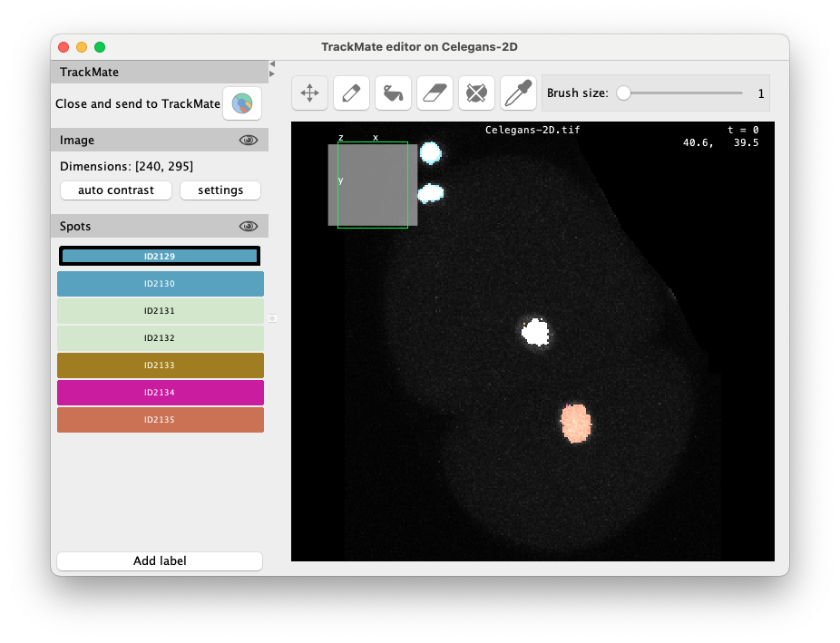The width and height of the screenshot is (840, 643).
Task: Click the white spot at image center
Action: (535, 333)
